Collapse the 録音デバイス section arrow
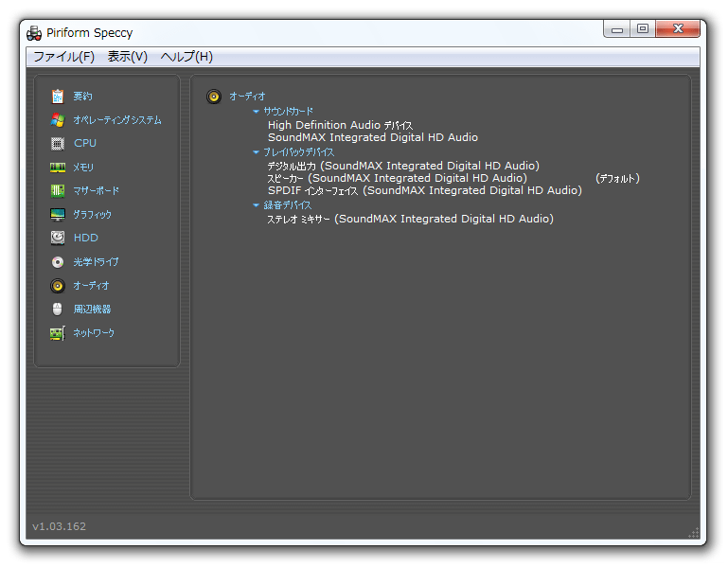Screen dimensions: 728x567 256,204
